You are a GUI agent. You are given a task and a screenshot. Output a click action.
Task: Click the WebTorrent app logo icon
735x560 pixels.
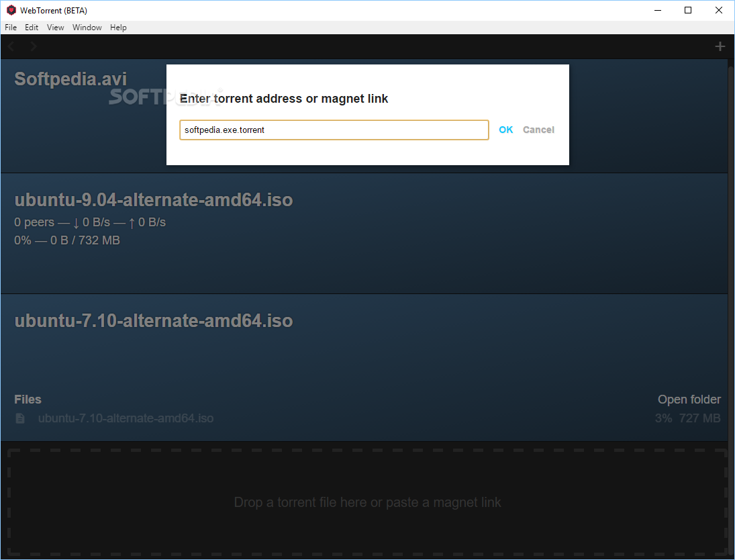point(11,10)
